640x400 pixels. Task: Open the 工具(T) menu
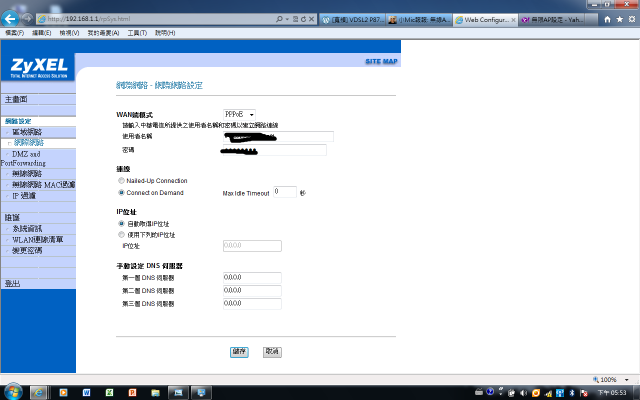(137, 33)
